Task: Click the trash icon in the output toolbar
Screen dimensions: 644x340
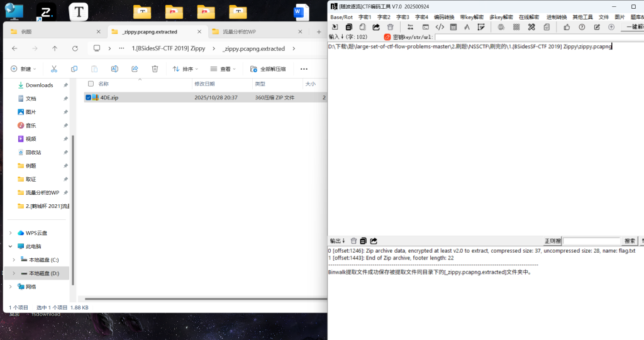Action: pyautogui.click(x=353, y=241)
